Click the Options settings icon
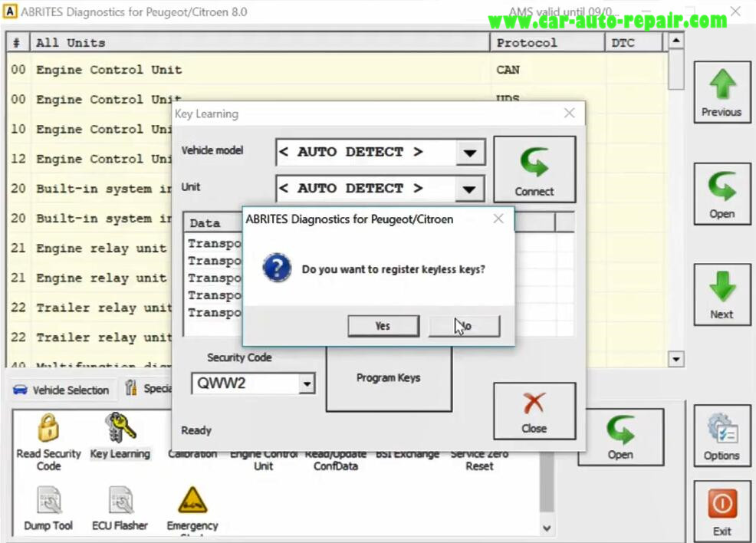The image size is (756, 543). click(721, 437)
